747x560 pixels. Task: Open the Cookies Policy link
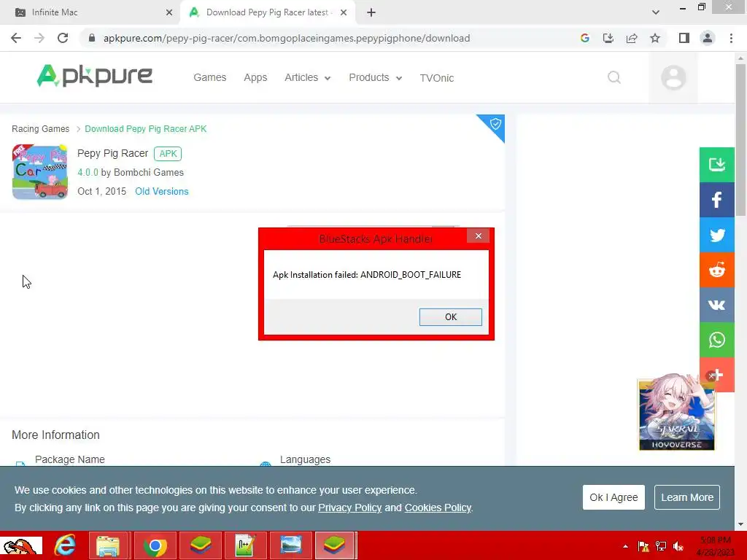438,507
